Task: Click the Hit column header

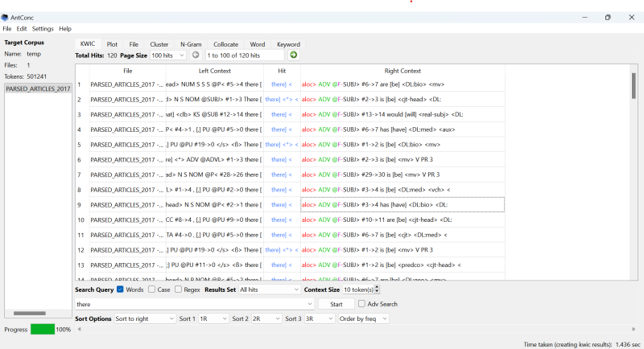Action: click(x=282, y=71)
